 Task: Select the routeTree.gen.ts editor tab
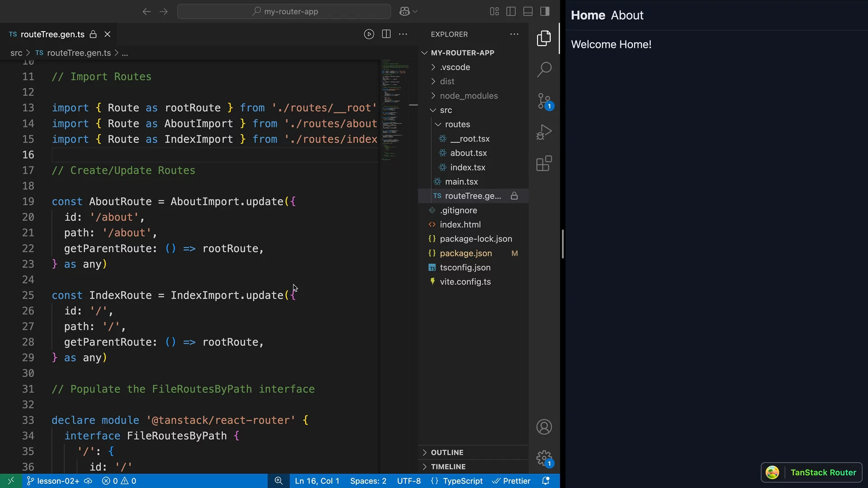coord(52,34)
